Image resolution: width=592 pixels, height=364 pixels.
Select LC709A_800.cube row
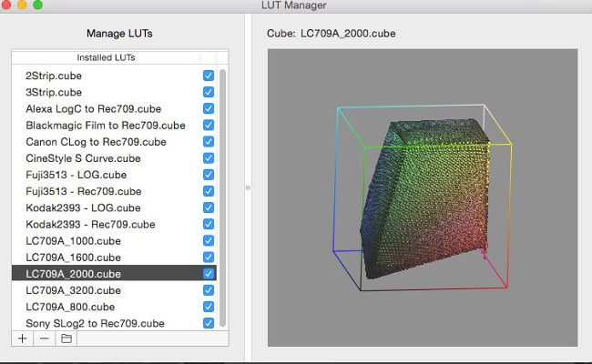click(x=114, y=307)
